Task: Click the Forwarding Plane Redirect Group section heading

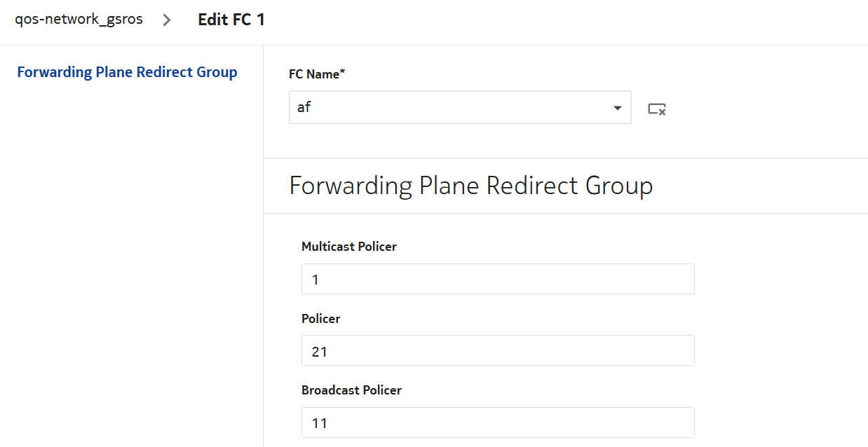Action: point(470,186)
